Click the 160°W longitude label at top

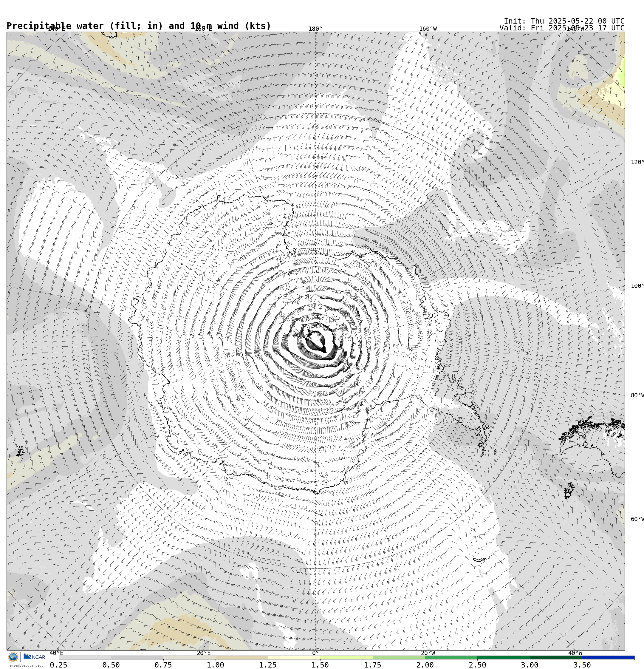pyautogui.click(x=428, y=29)
